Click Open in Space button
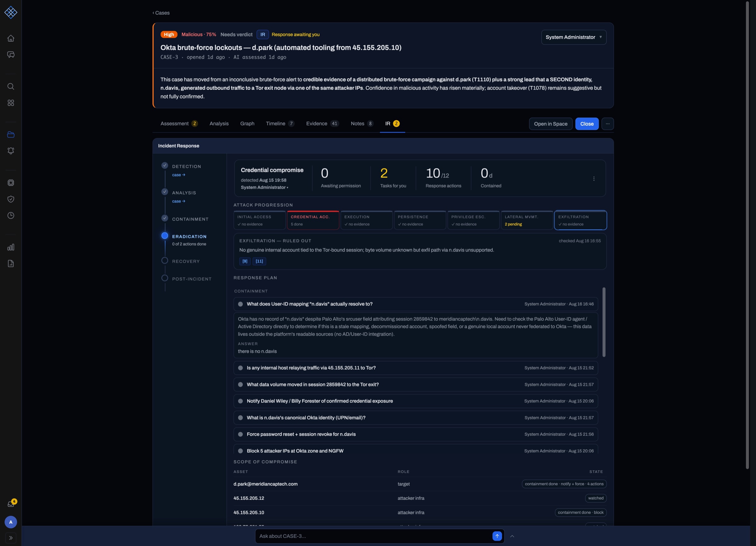Viewport: 756px width, 546px height. (551, 124)
